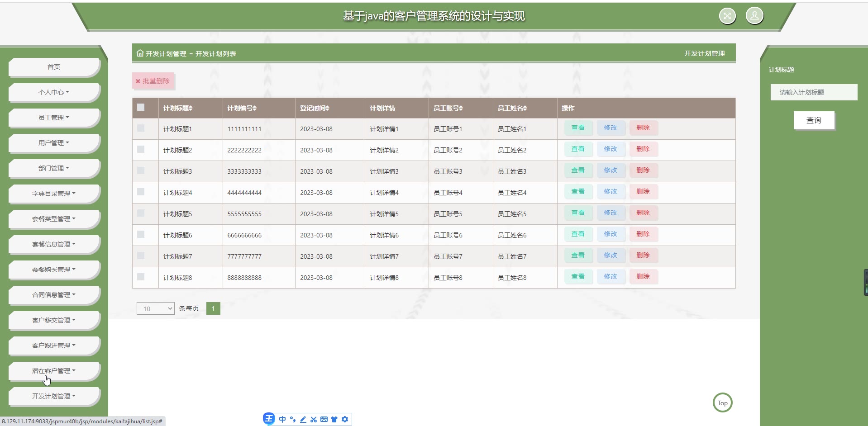Viewport: 868px width, 426px height.
Task: Click 查看 for row 计划标题4
Action: click(578, 192)
